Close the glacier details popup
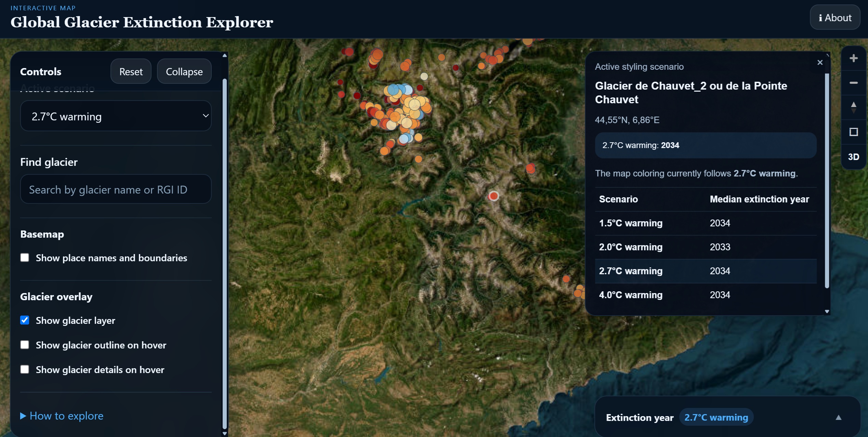 (820, 62)
